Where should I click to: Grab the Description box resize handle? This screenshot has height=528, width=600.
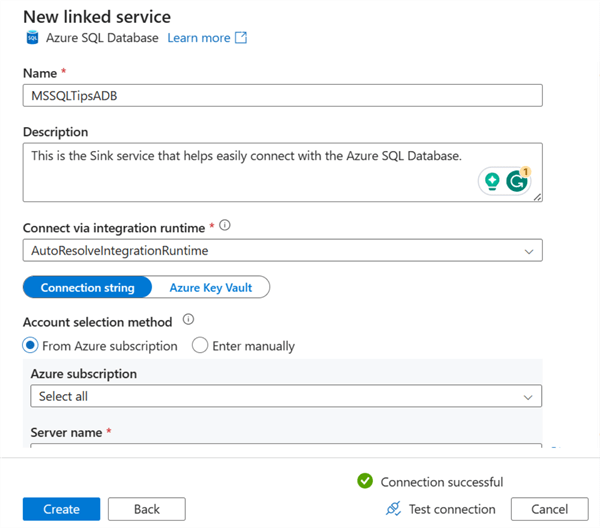click(538, 197)
